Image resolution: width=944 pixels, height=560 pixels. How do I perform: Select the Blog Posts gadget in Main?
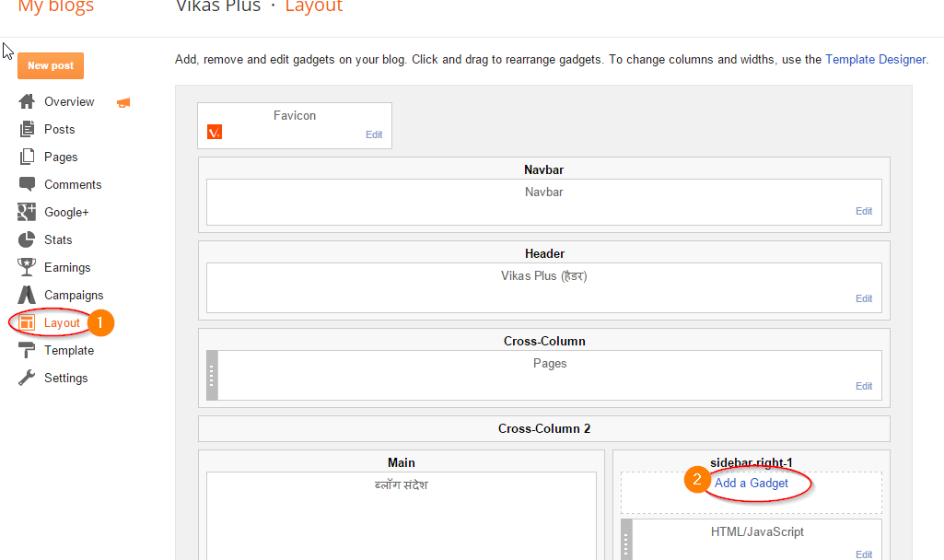(x=402, y=516)
